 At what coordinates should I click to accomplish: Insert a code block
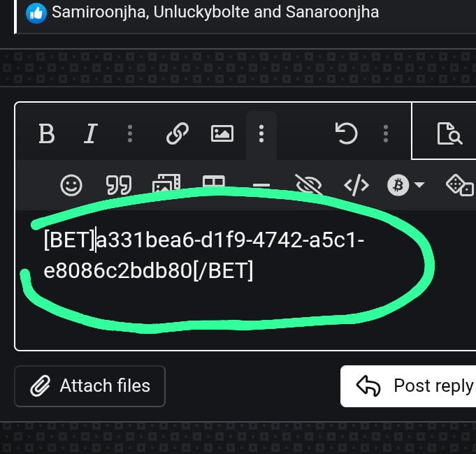(356, 185)
